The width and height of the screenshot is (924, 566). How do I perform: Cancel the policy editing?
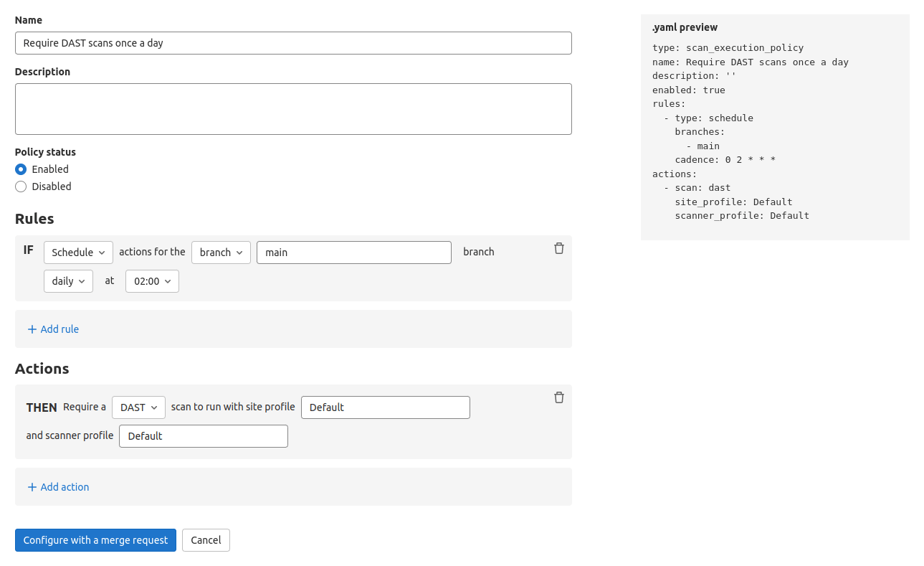[x=206, y=539]
